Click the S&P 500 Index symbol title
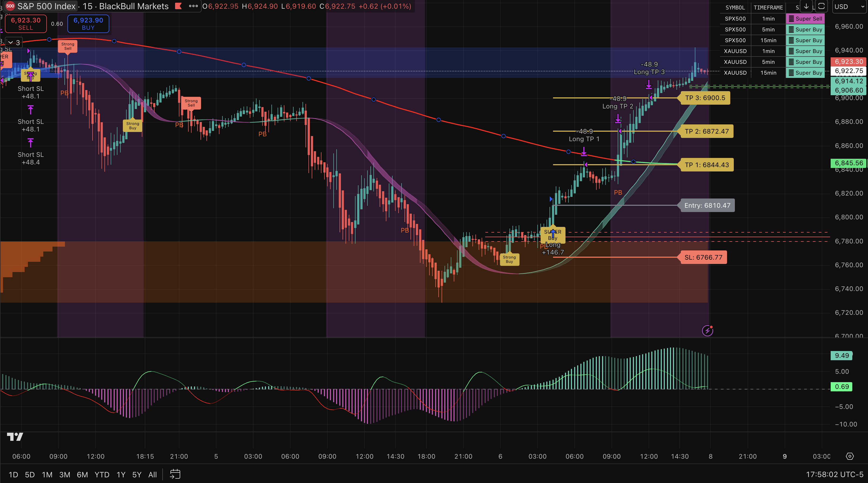 coord(46,6)
